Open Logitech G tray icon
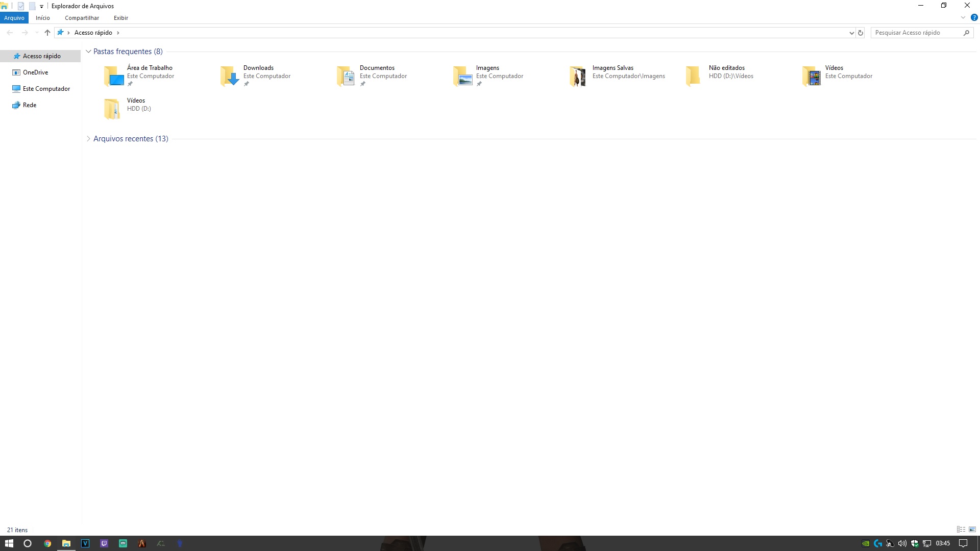This screenshot has height=551, width=980. coord(878,543)
